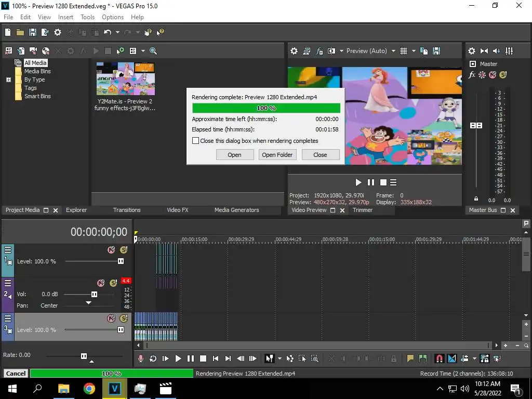Open Master FX icon in Master Bus
This screenshot has height=399, width=532.
(x=472, y=75)
